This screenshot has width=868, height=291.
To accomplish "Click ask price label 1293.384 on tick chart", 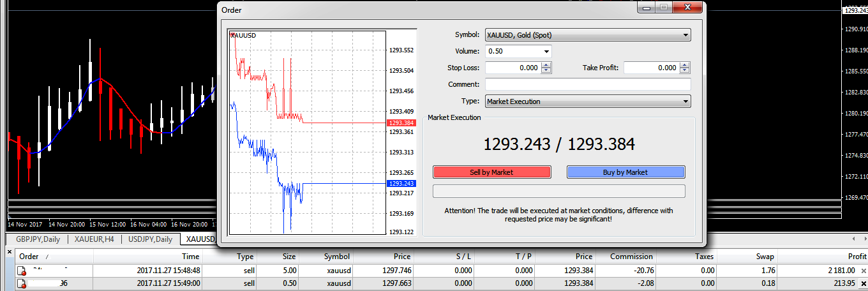I will coord(401,123).
